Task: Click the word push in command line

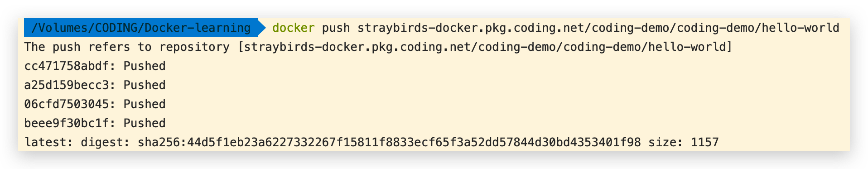Action: pyautogui.click(x=336, y=28)
